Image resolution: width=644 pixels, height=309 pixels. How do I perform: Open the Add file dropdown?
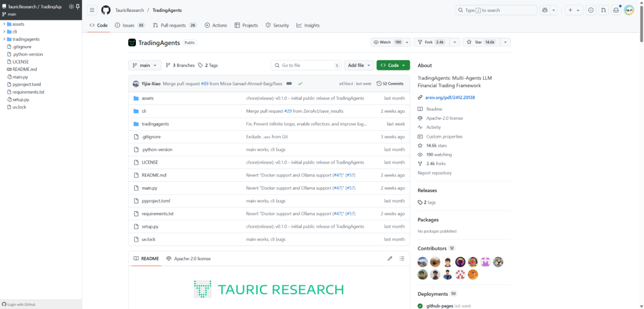point(359,66)
